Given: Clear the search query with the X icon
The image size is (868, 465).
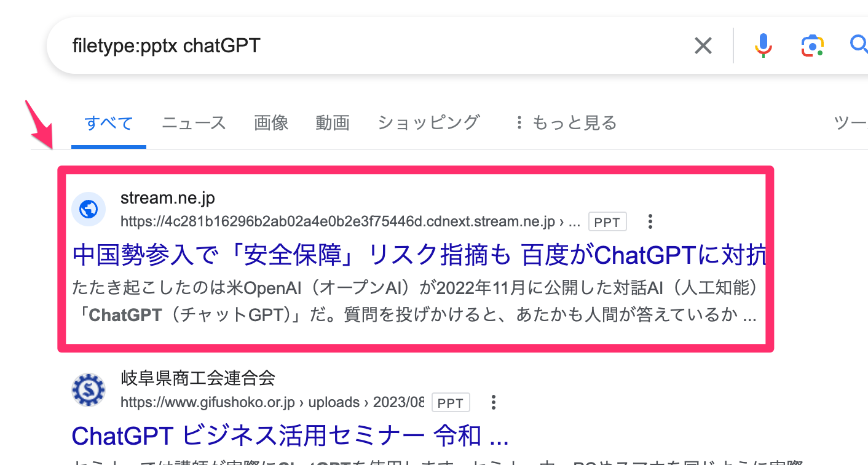Looking at the screenshot, I should (703, 46).
